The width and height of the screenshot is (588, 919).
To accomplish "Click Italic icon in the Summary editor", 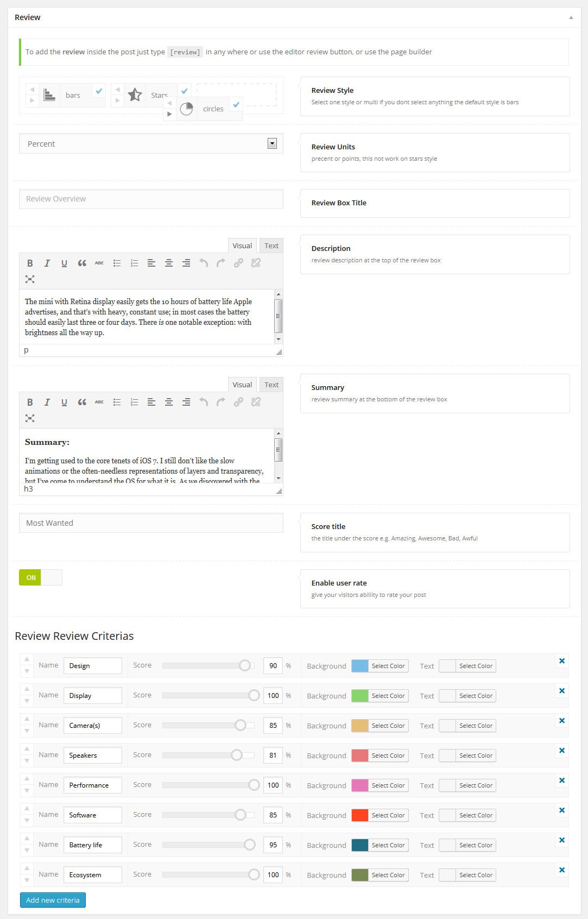I will pos(47,402).
